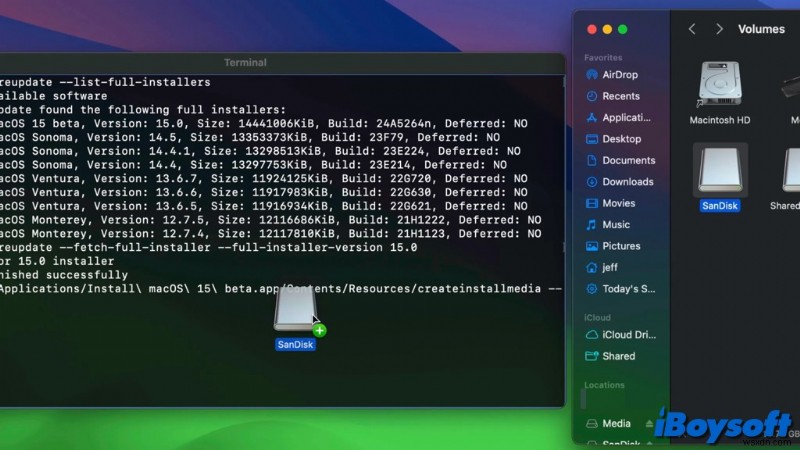The height and width of the screenshot is (450, 800).
Task: Click the iCloud Drive cloud icon
Action: (591, 335)
